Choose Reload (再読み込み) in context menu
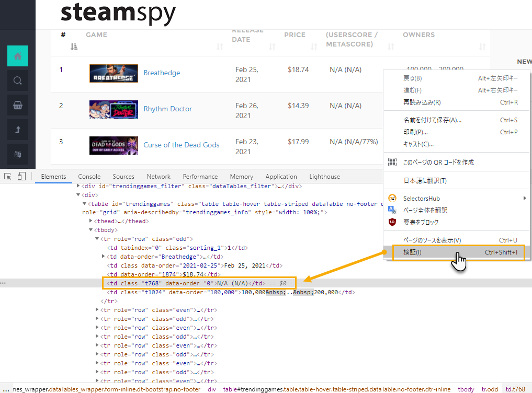This screenshot has height=393, width=532. (456, 102)
